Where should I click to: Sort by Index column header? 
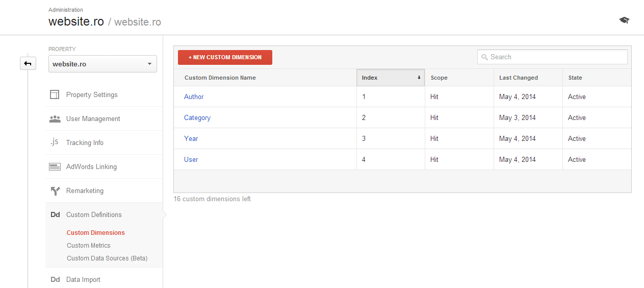[391, 78]
